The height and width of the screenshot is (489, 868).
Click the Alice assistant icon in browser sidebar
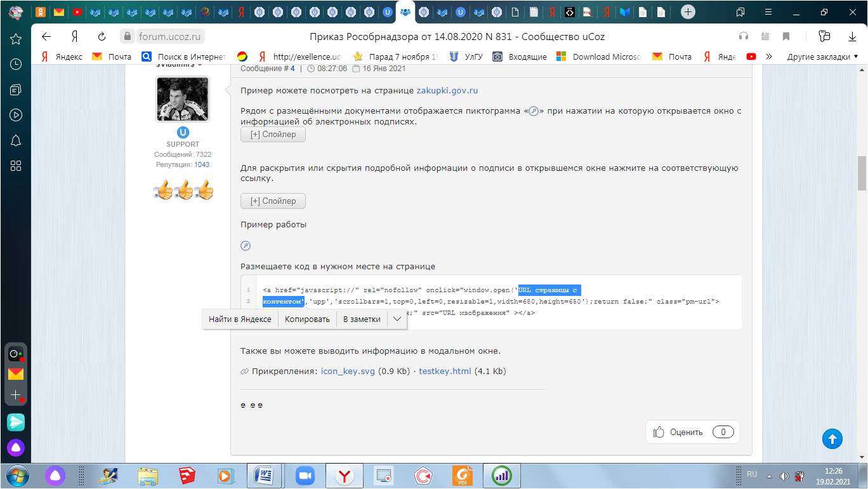[x=16, y=448]
